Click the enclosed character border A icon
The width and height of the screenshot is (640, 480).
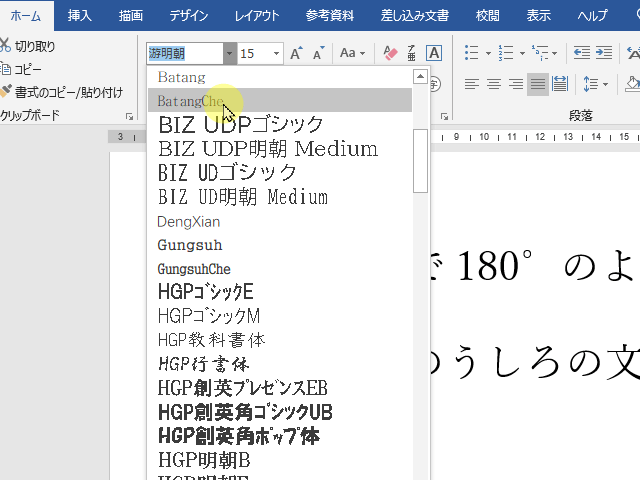click(434, 53)
